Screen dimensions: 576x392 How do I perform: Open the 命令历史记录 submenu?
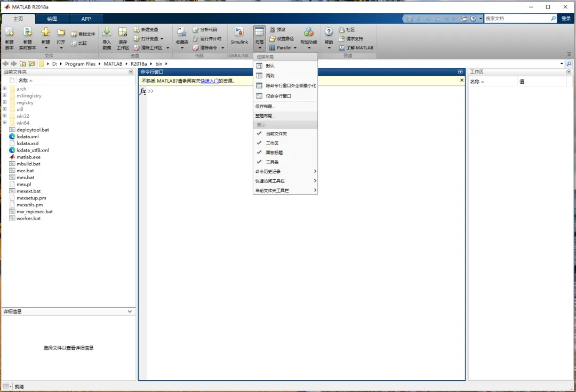tap(285, 171)
